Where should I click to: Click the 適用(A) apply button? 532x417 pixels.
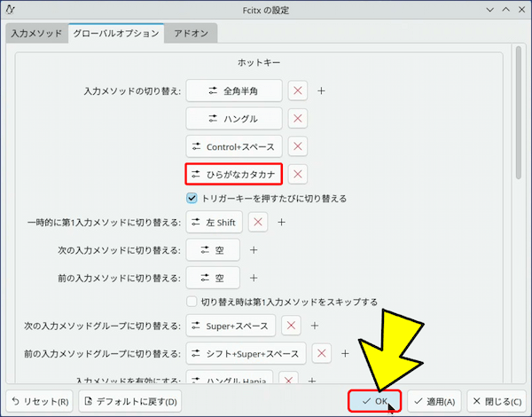434,401
